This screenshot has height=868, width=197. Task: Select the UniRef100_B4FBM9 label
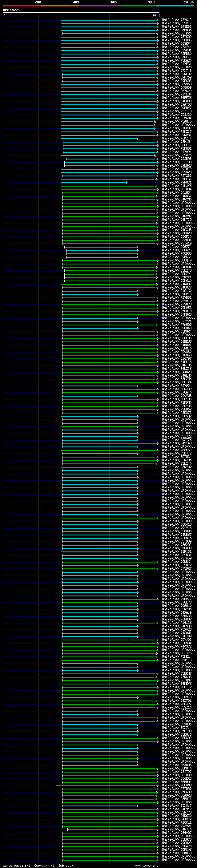tap(177, 101)
